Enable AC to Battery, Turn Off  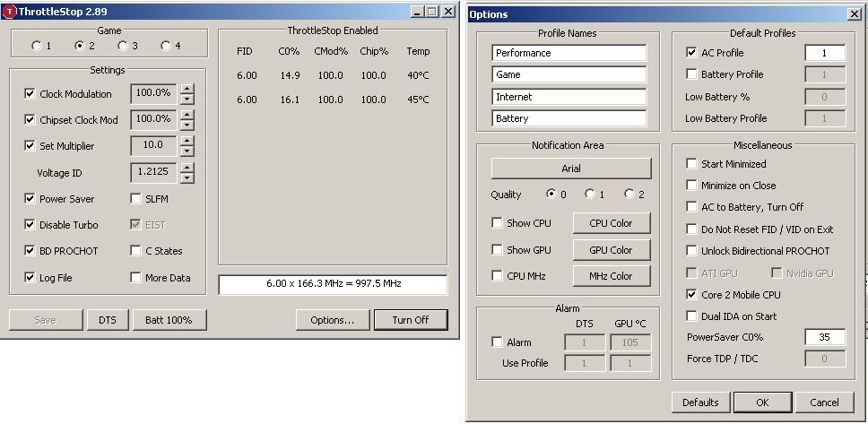tap(690, 207)
